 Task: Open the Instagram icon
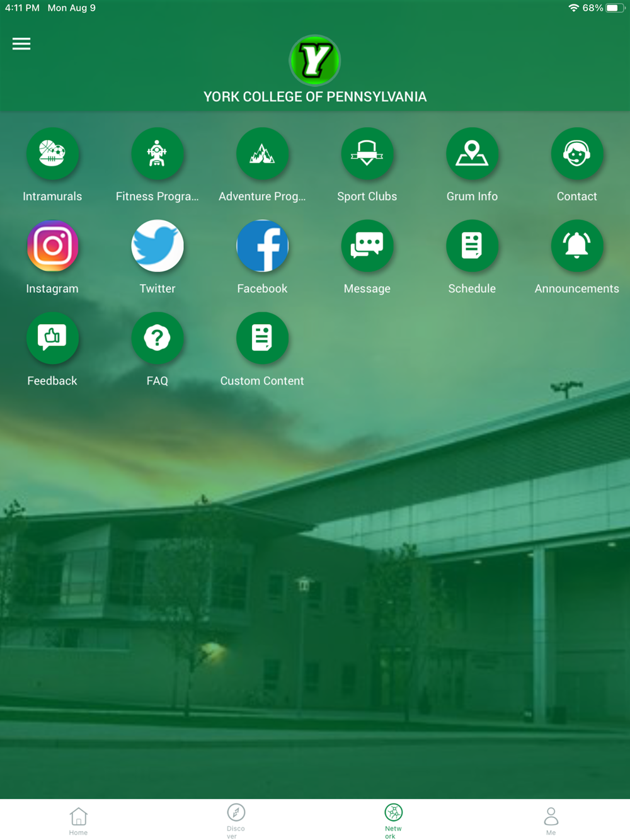pyautogui.click(x=52, y=246)
